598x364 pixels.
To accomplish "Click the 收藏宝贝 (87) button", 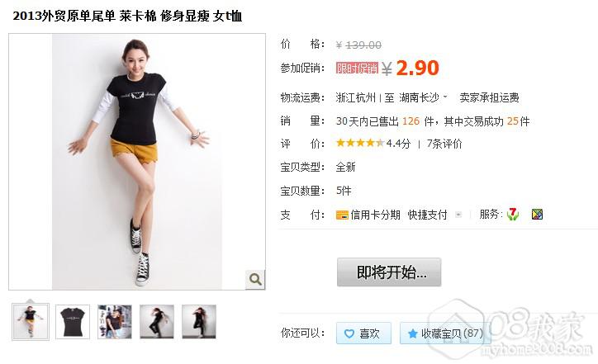I will coord(445,333).
